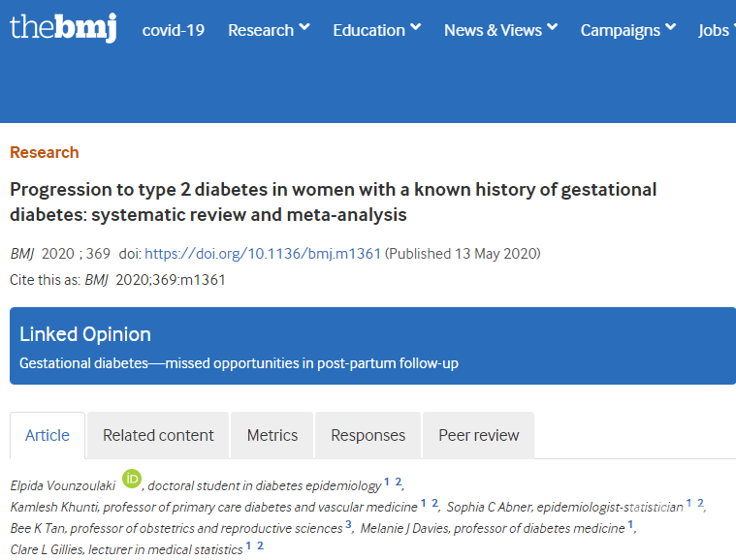The height and width of the screenshot is (560, 736).
Task: Switch to the Related content tab
Action: click(x=158, y=435)
